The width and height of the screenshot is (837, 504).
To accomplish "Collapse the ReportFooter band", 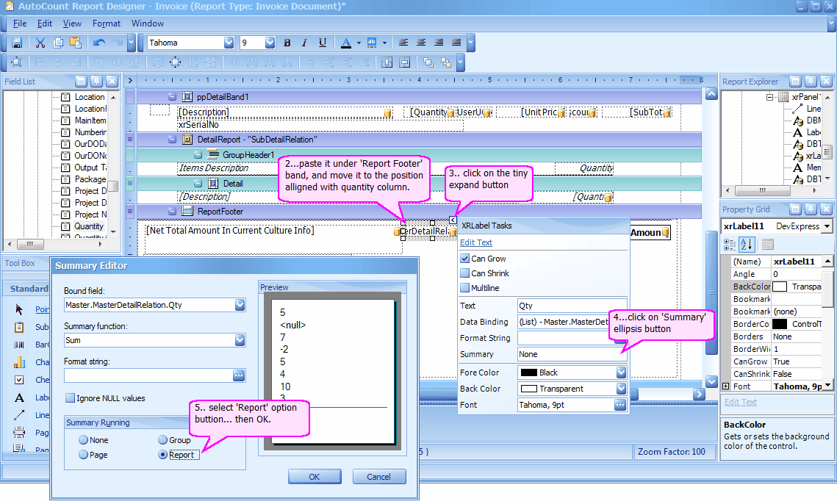I will click(172, 212).
